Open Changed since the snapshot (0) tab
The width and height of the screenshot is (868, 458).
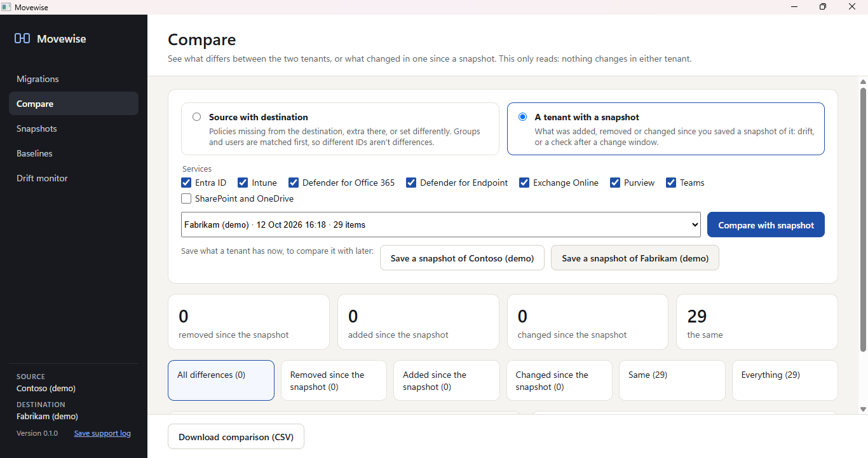pyautogui.click(x=559, y=380)
